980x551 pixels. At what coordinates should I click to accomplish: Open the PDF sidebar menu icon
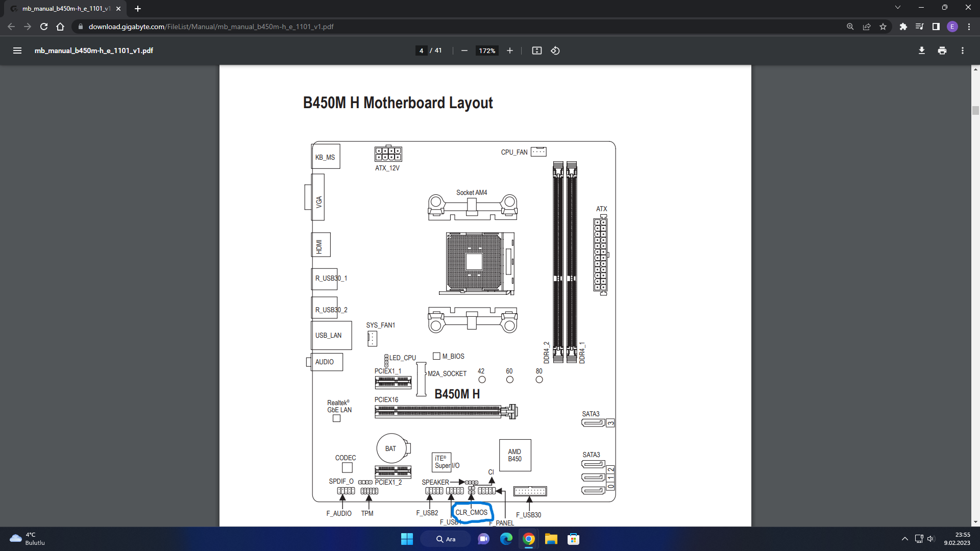17,51
